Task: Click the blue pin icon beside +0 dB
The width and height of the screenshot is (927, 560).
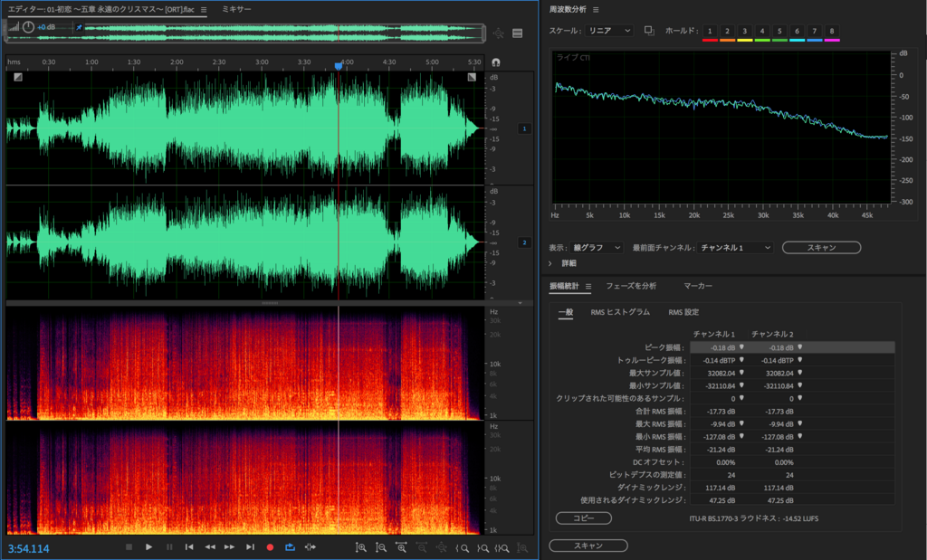Action: point(79,27)
